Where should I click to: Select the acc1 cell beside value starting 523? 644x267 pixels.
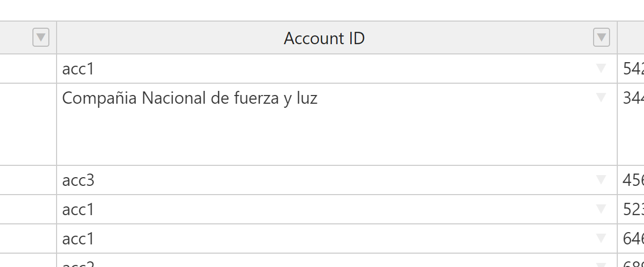337,209
